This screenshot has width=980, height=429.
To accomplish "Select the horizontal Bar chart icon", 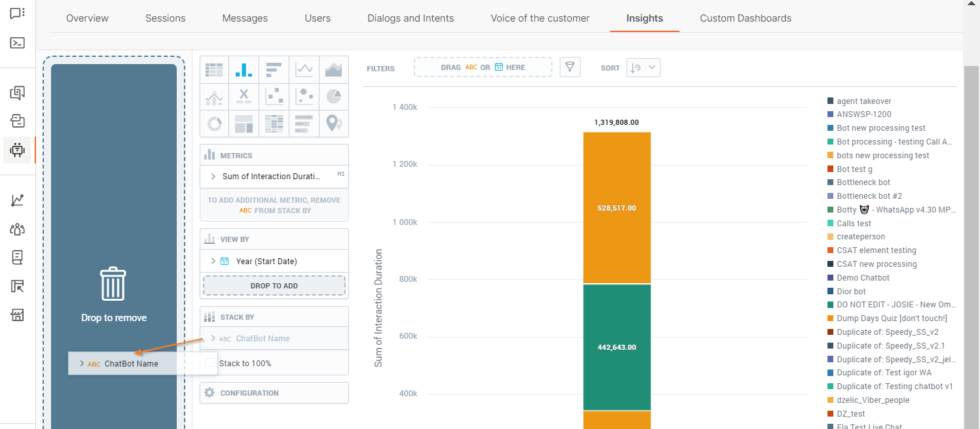I will (x=274, y=69).
